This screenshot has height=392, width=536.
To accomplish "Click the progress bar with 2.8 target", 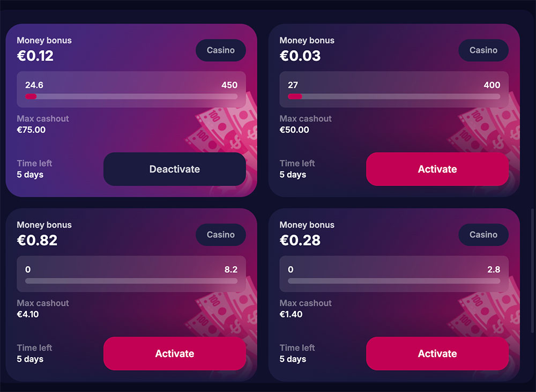I will (394, 281).
